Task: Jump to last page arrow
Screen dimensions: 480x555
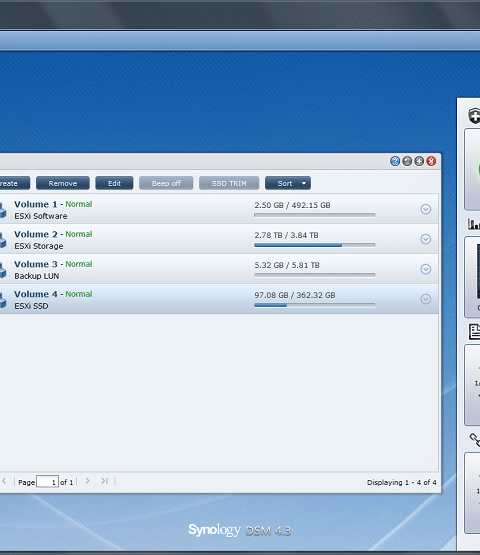Action: 104,481
